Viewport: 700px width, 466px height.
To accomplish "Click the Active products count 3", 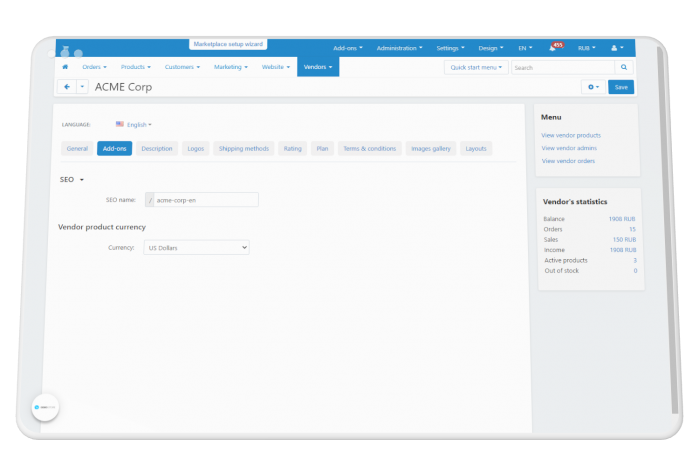I will 635,260.
